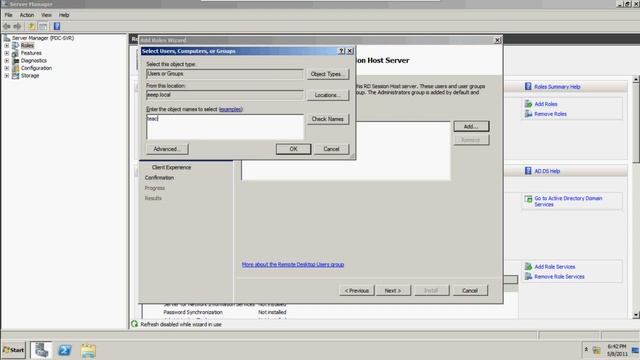This screenshot has width=640, height=360.
Task: Expand the Storage tree node
Action: (x=7, y=76)
